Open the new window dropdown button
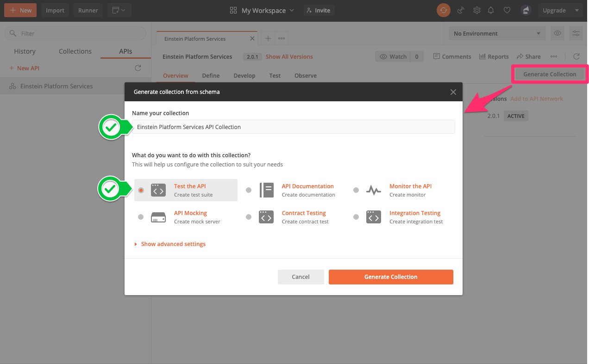The width and height of the screenshot is (589, 364). (119, 10)
